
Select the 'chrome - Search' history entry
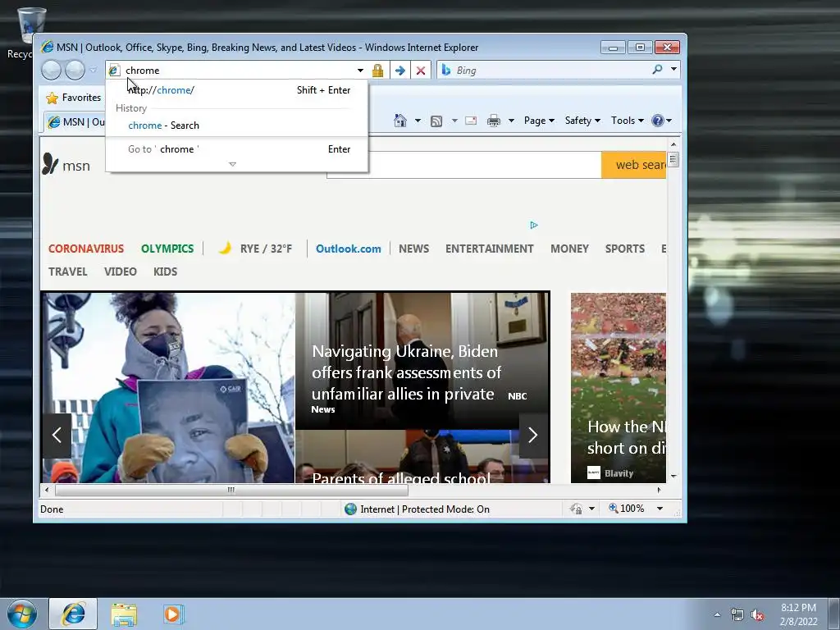point(237,126)
